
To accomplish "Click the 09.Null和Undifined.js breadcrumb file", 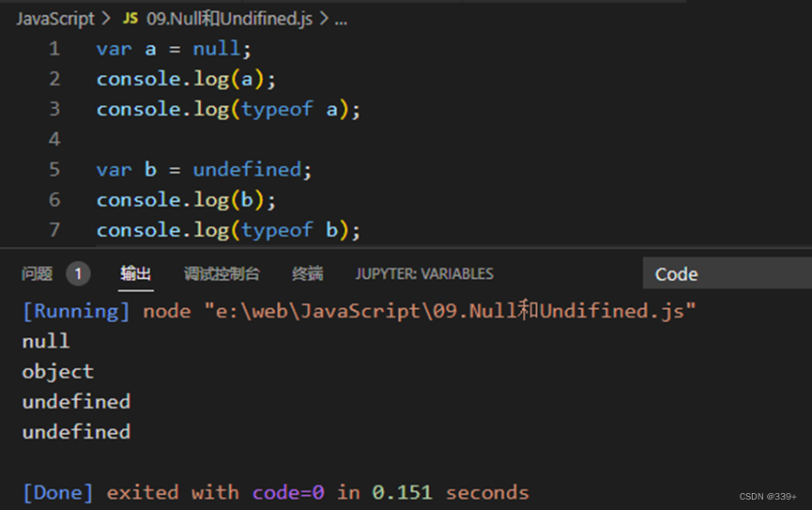I will pyautogui.click(x=229, y=19).
